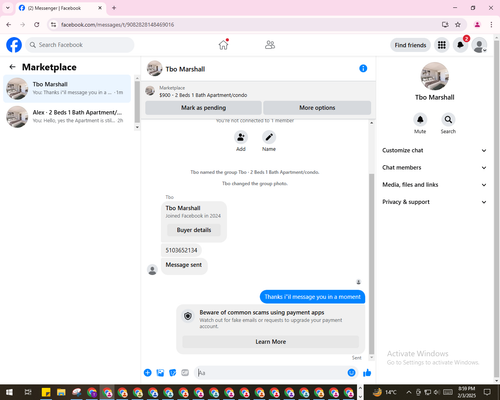Open the account profile avatar menu
500x400 pixels.
click(479, 45)
